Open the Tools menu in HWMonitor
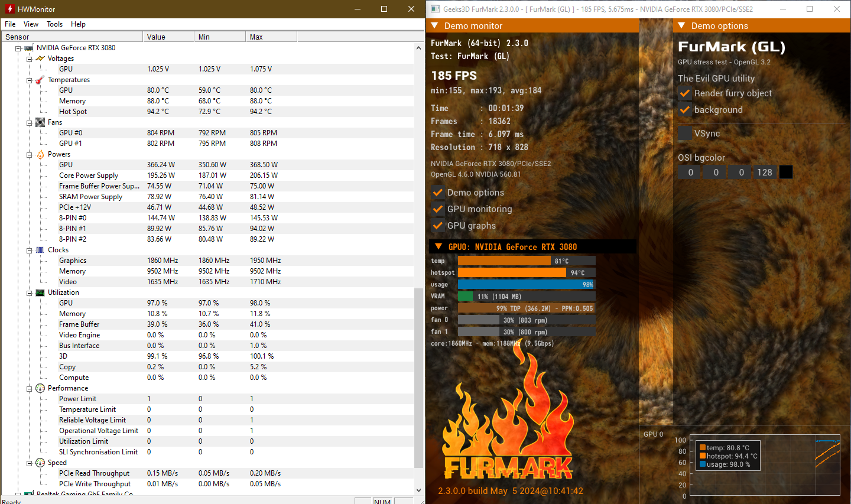851x504 pixels. point(54,24)
